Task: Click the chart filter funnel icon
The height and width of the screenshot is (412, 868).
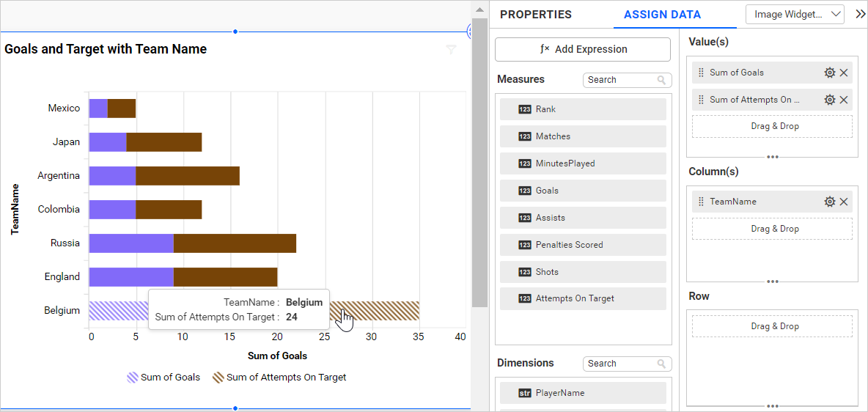Action: tap(451, 50)
